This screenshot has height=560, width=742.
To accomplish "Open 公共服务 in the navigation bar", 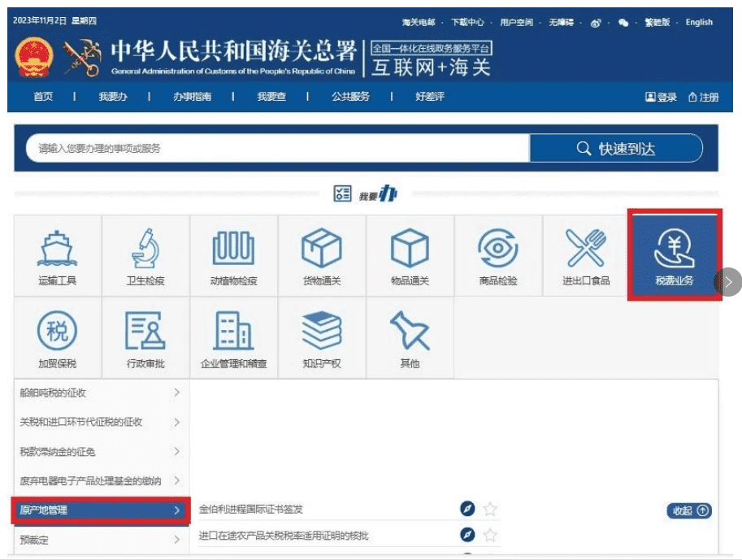I will [350, 97].
